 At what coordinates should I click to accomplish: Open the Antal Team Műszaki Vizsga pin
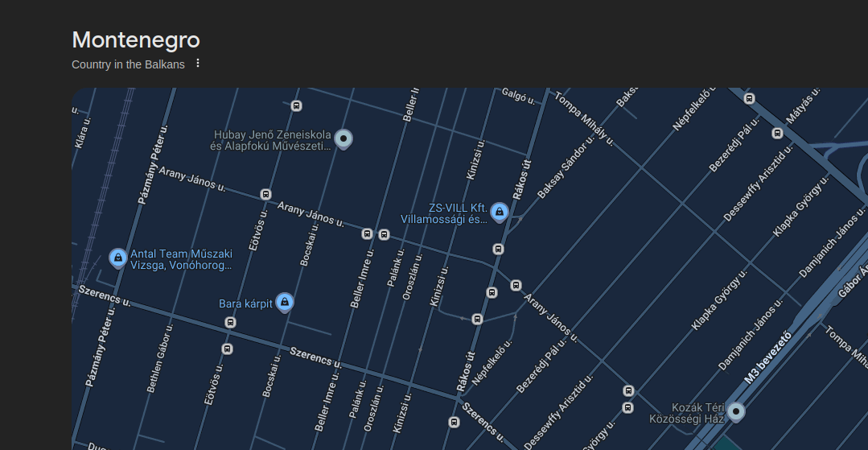(x=118, y=258)
